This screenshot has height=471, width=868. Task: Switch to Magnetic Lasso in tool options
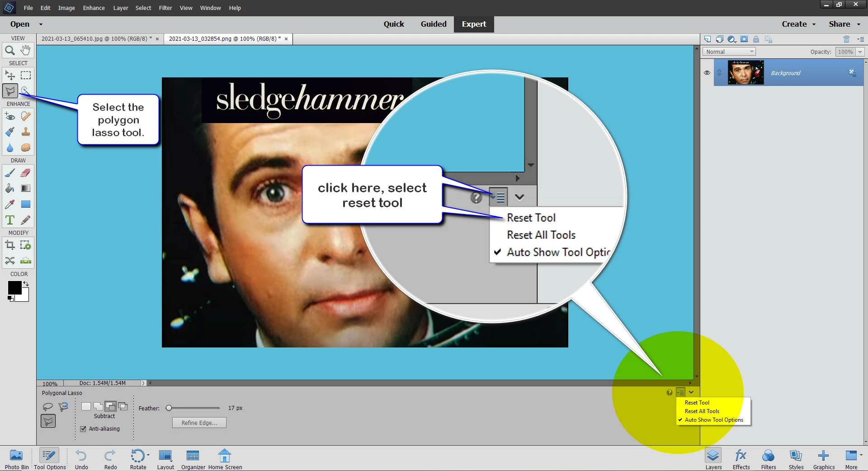coord(63,406)
